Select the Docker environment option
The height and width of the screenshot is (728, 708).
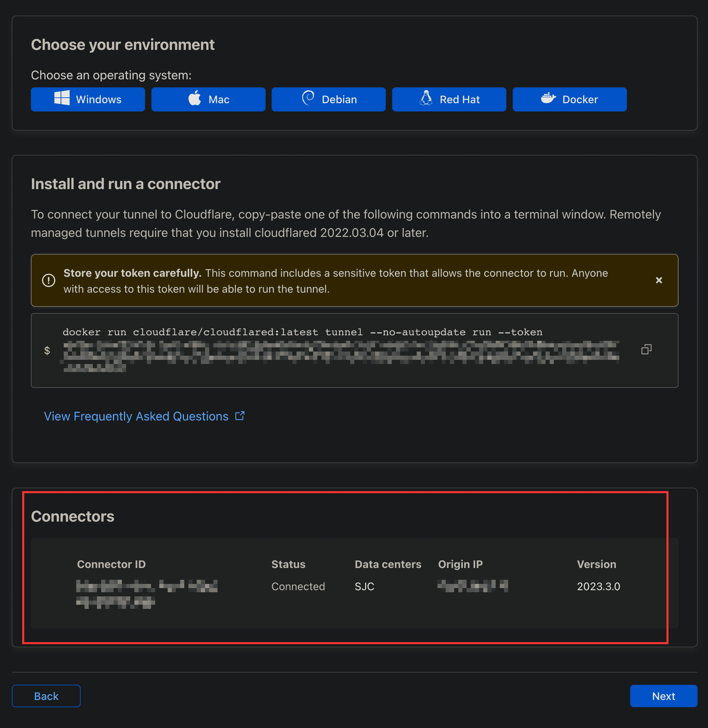[570, 99]
